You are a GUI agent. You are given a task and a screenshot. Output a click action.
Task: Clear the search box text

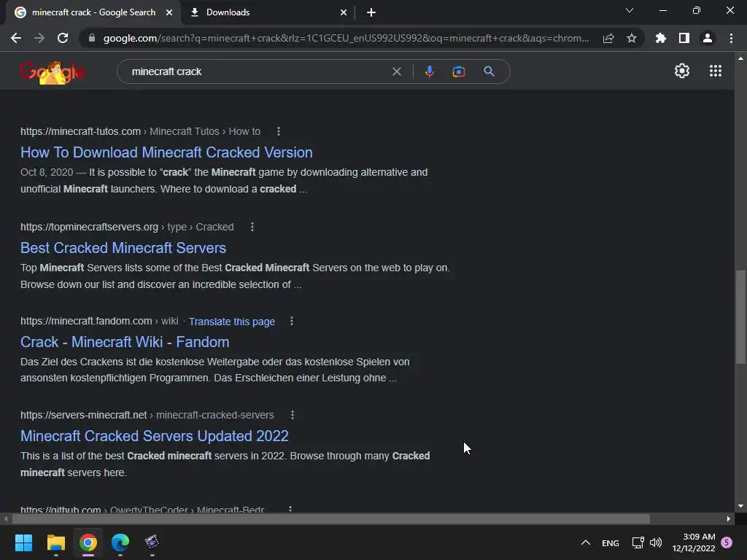396,71
